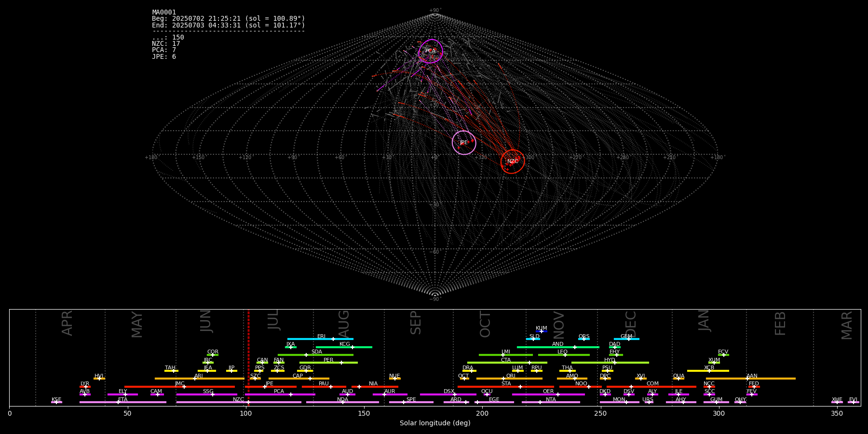Click the peak marker on the GEM bar
This screenshot has height=434, width=868.
click(x=628, y=339)
